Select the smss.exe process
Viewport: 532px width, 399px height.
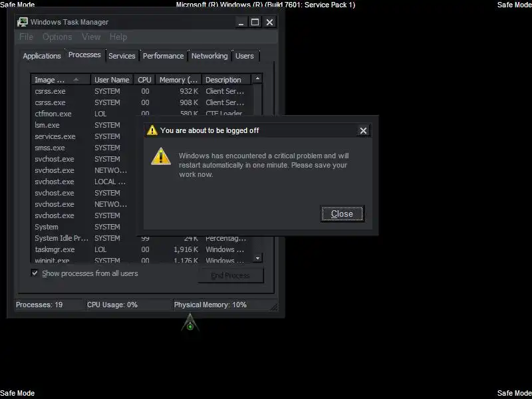pyautogui.click(x=84, y=148)
